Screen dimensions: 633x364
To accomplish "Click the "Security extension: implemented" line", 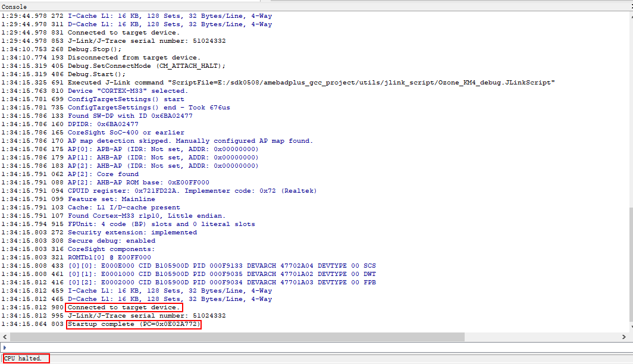I will coord(132,233).
